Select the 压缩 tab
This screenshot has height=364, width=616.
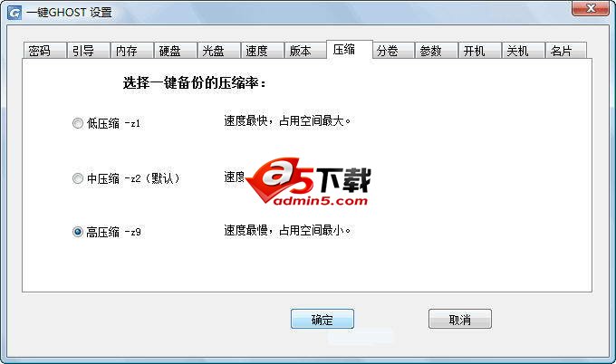pyautogui.click(x=350, y=50)
